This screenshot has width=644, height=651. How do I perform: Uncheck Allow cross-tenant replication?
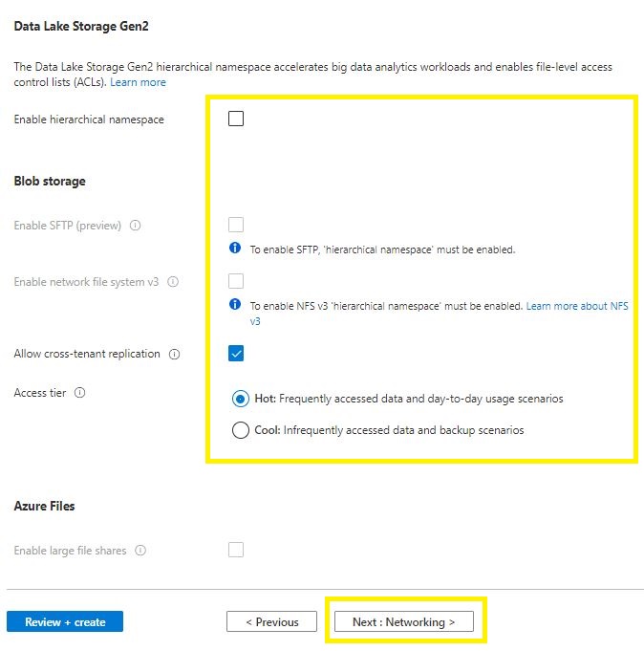click(236, 354)
